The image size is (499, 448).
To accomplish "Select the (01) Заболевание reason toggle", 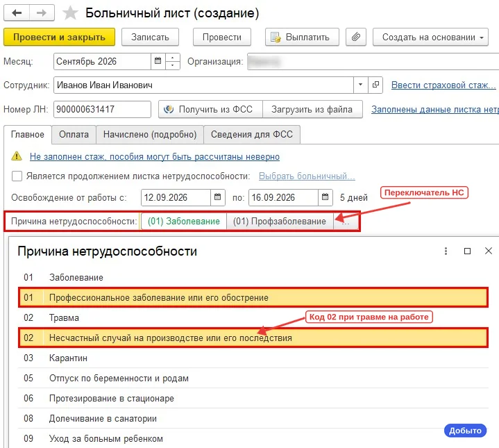I will [184, 222].
